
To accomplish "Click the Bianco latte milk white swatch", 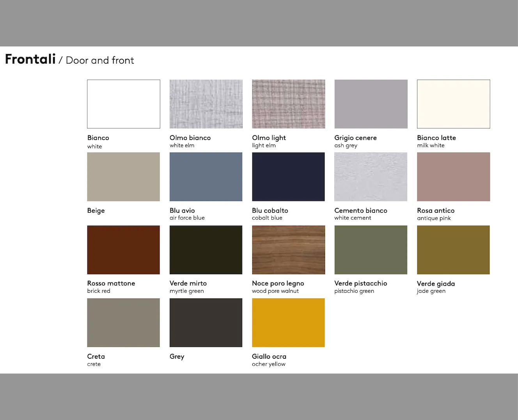I will pos(453,104).
